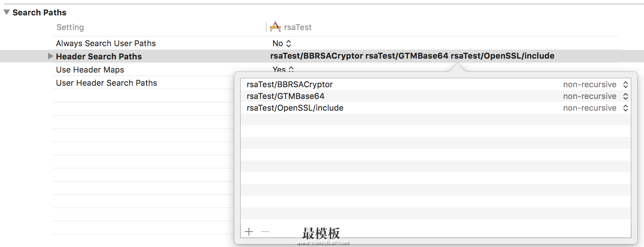
Task: Select the Header Search Paths setting label
Action: point(99,56)
